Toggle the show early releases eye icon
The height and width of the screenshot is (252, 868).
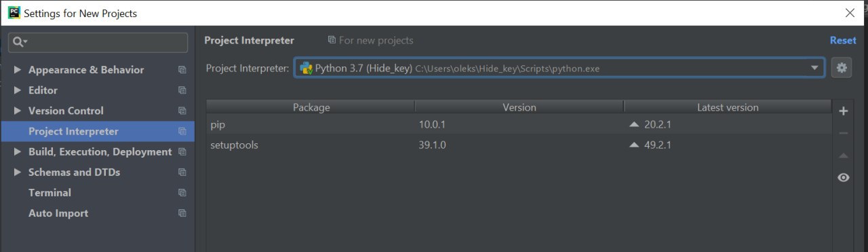844,177
